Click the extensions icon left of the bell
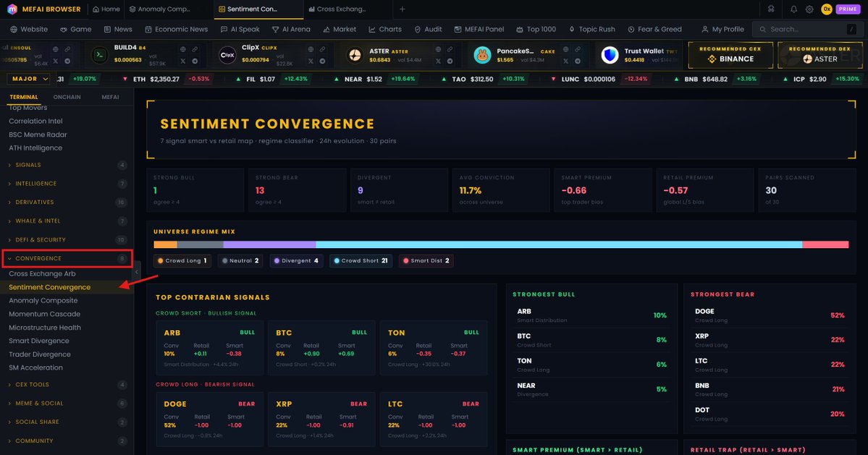 771,9
